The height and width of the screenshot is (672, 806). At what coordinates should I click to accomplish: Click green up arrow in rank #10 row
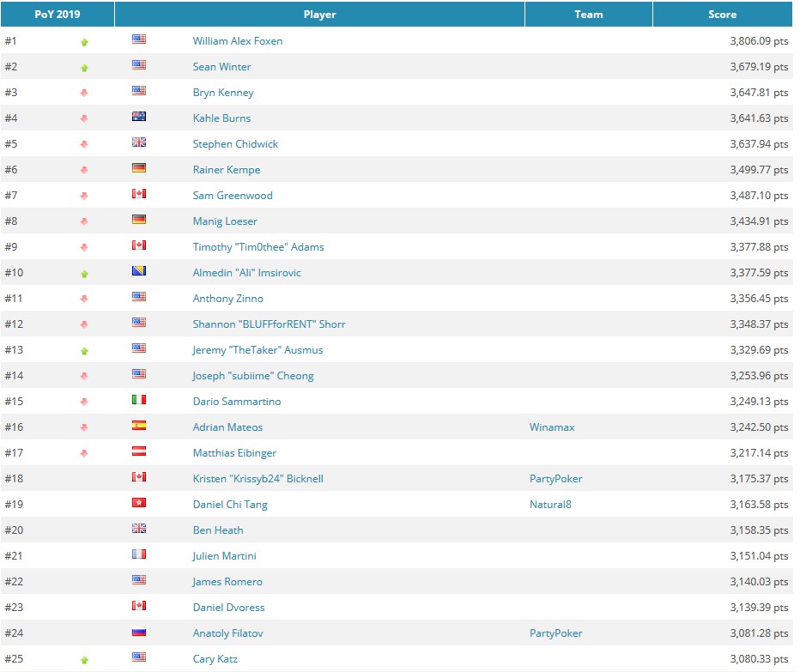[84, 274]
